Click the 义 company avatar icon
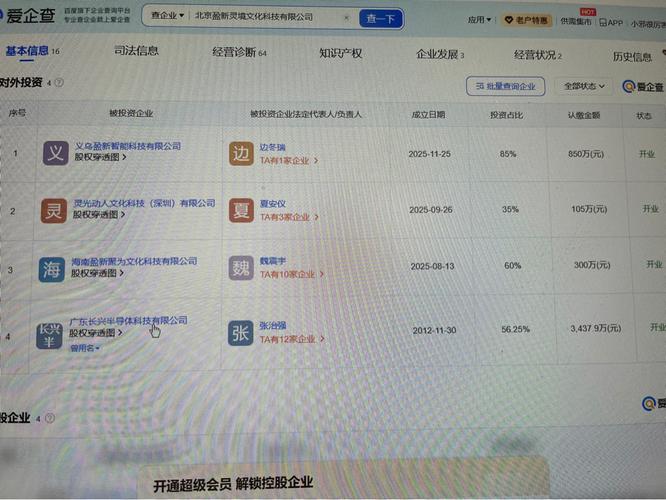 pos(56,153)
